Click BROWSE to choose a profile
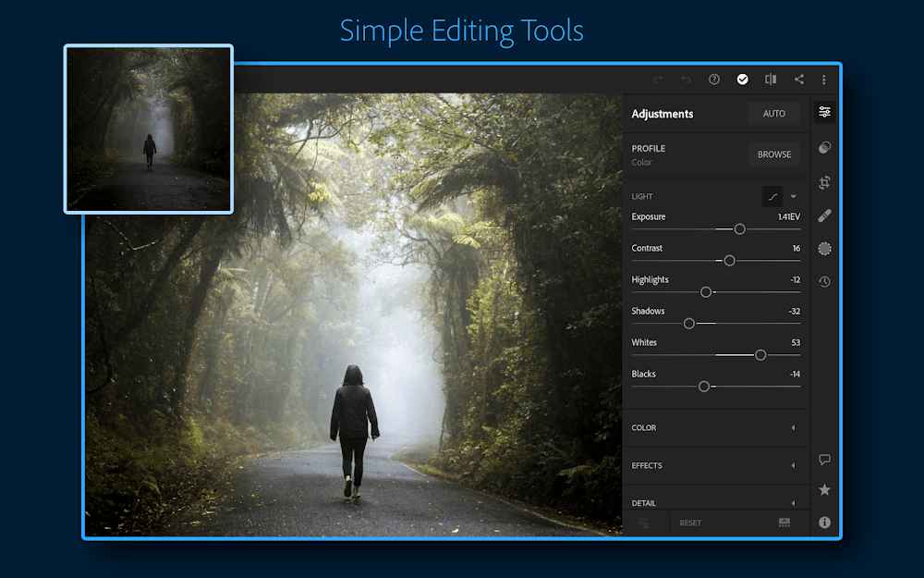 pos(773,154)
